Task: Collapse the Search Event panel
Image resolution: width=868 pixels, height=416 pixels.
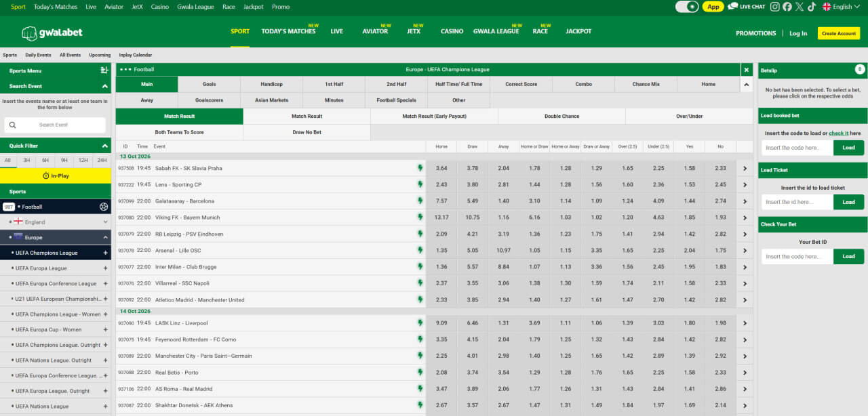Action: pos(104,86)
